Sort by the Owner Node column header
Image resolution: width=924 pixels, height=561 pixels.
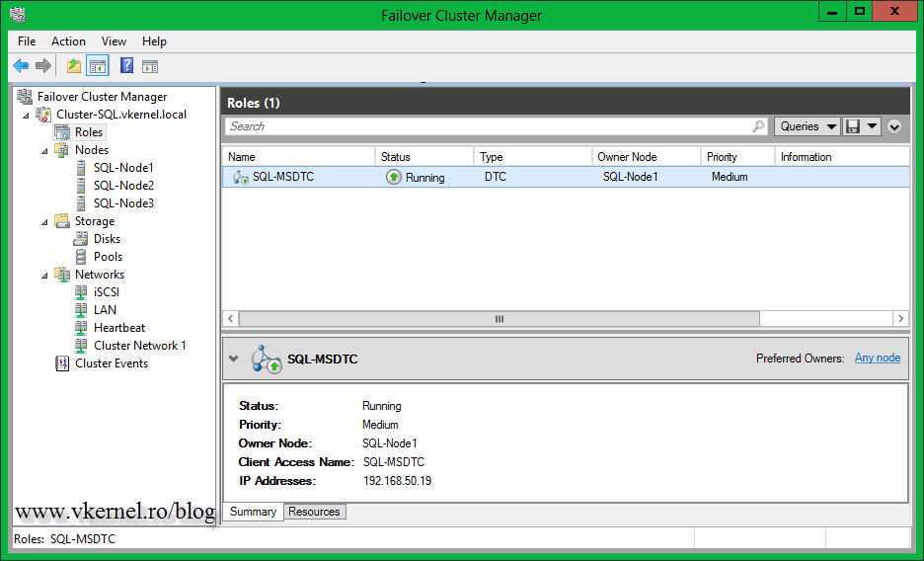646,157
